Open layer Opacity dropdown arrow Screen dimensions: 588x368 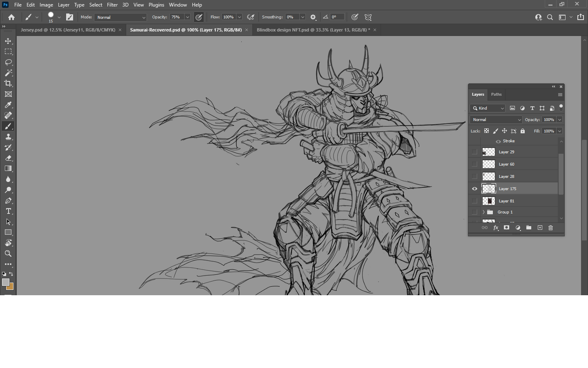click(x=559, y=120)
